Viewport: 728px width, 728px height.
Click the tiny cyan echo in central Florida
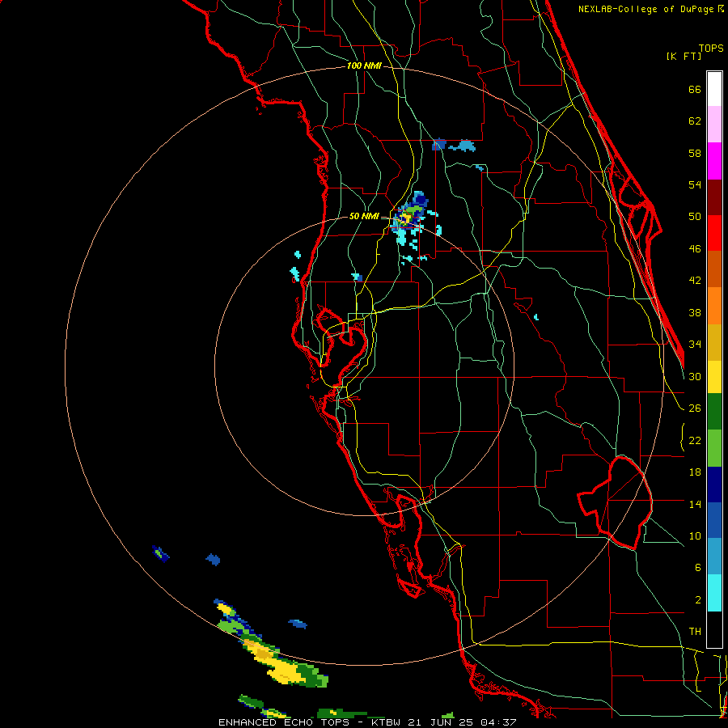coord(536,317)
